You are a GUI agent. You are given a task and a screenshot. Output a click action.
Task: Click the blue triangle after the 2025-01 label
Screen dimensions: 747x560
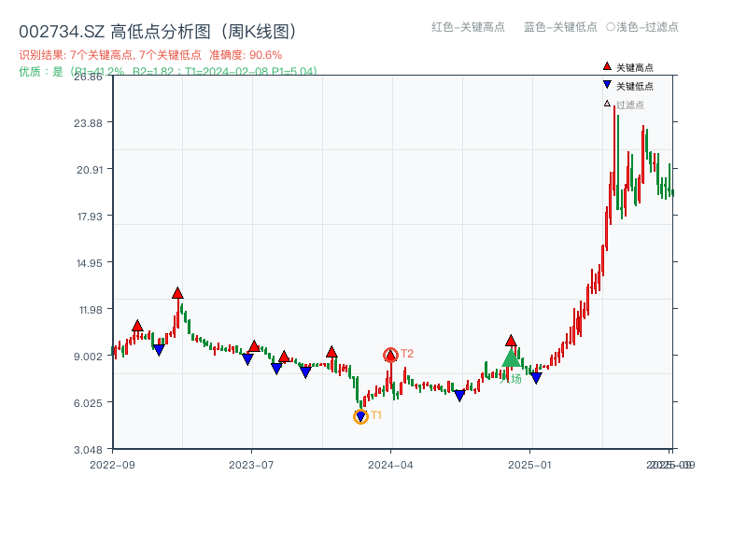[536, 376]
